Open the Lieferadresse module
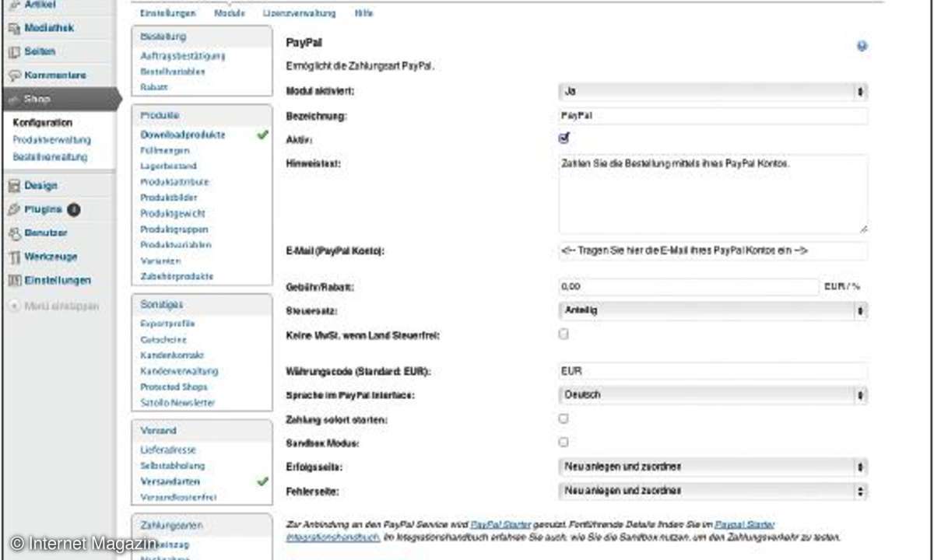934x560 pixels. [x=168, y=450]
